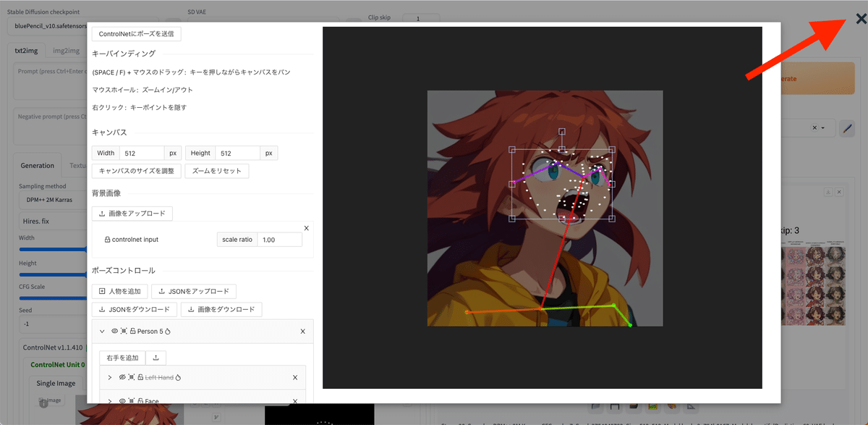Image resolution: width=868 pixels, height=425 pixels.
Task: Click 'JSONをダウンロード' button
Action: pos(135,309)
